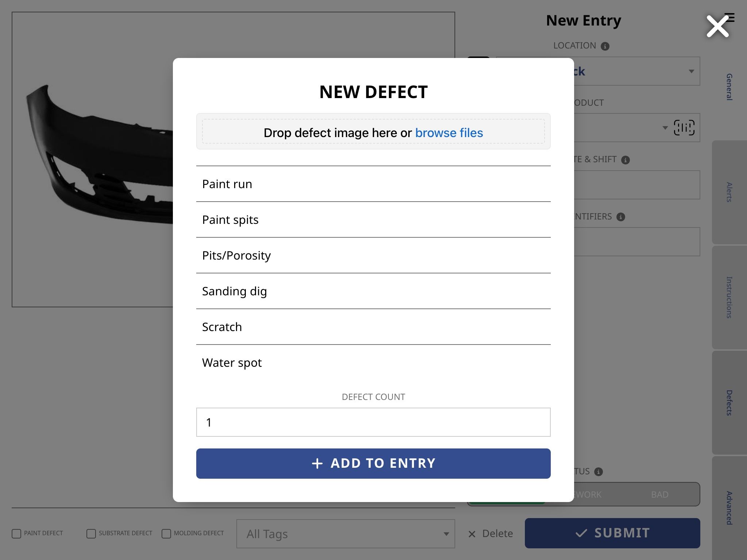
Task: Open the Instructions side tab
Action: click(729, 297)
